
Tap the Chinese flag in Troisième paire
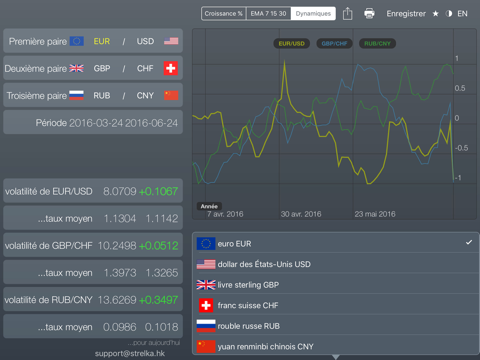(171, 96)
